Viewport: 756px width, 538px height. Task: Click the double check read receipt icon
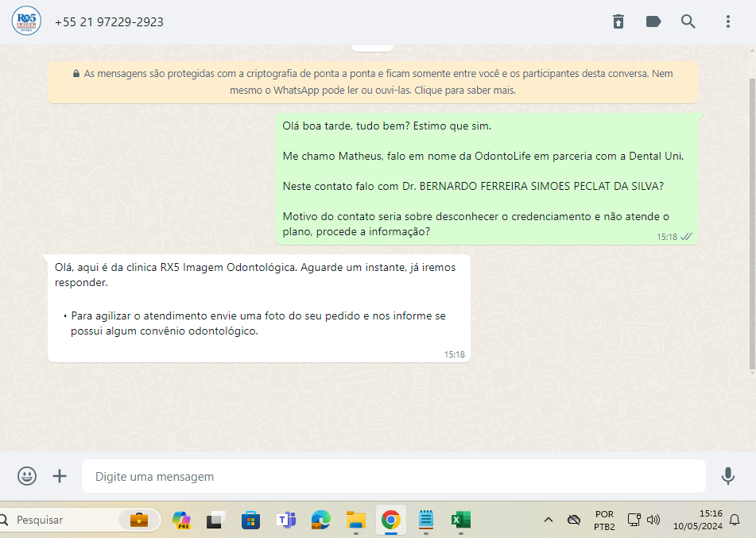(686, 237)
